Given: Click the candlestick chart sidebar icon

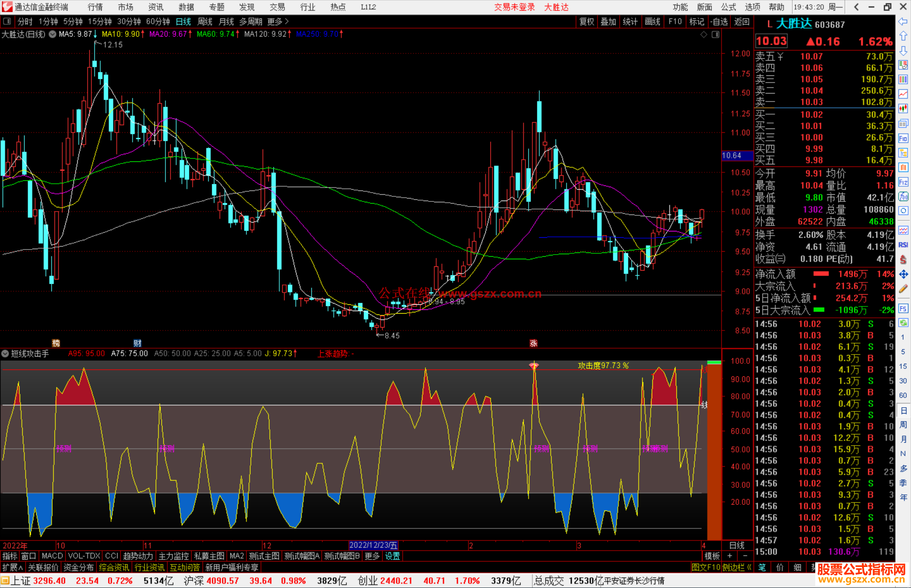Looking at the screenshot, I should pyautogui.click(x=903, y=109).
